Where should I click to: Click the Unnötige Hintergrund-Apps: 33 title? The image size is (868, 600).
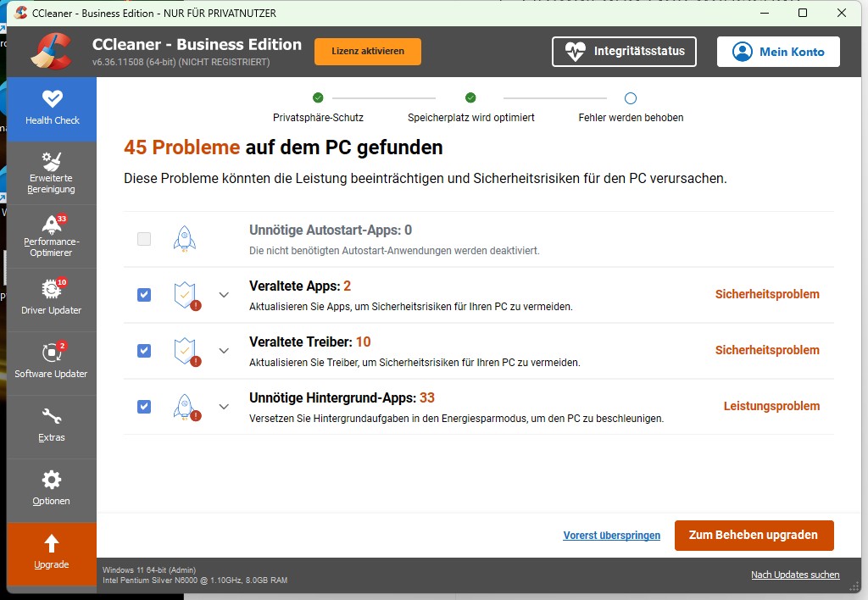coord(342,398)
